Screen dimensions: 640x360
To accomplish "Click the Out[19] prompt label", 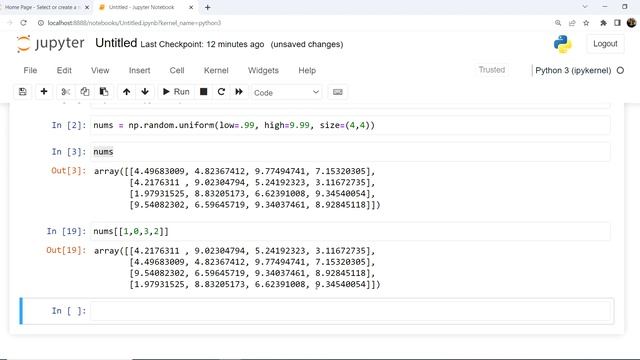I will pos(66,250).
